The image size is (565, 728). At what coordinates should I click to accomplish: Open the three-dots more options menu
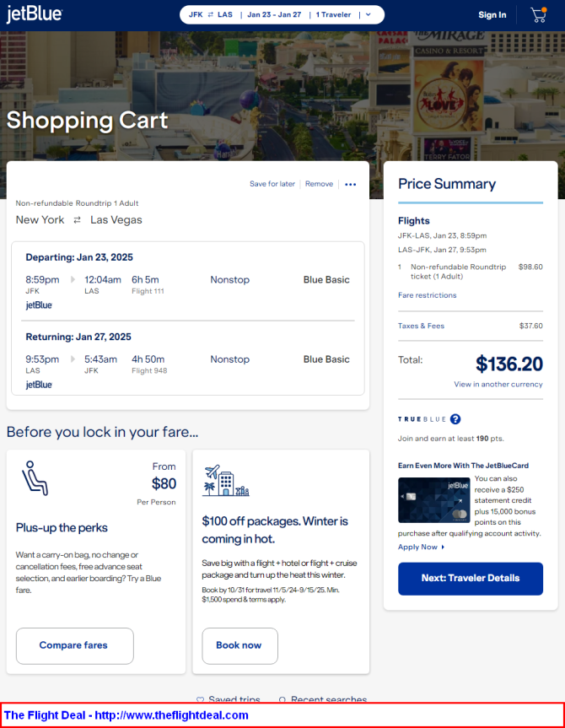(351, 185)
